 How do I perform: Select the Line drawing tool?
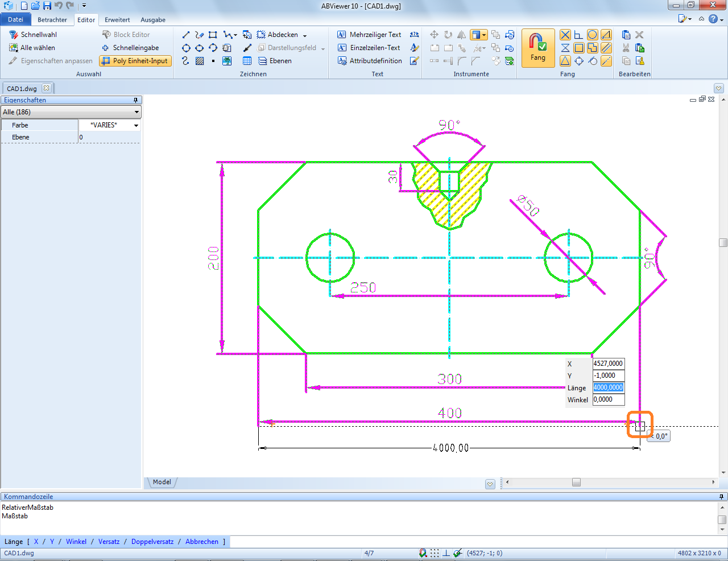click(186, 35)
